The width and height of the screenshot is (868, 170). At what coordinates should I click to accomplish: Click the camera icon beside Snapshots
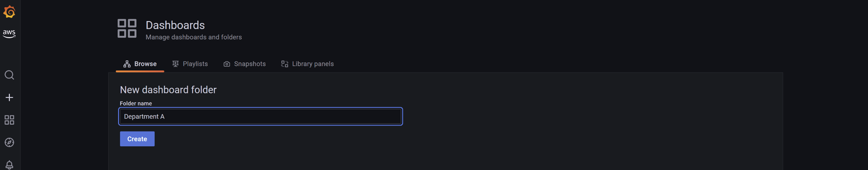click(227, 64)
